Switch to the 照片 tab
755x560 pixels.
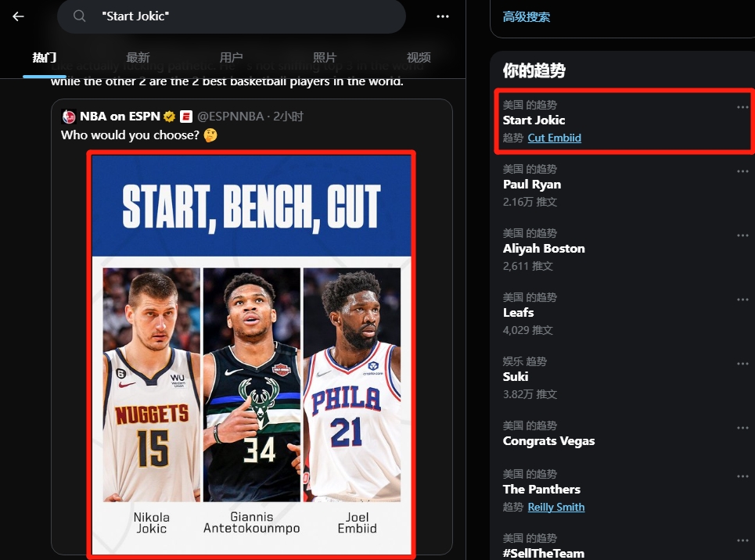(x=325, y=58)
